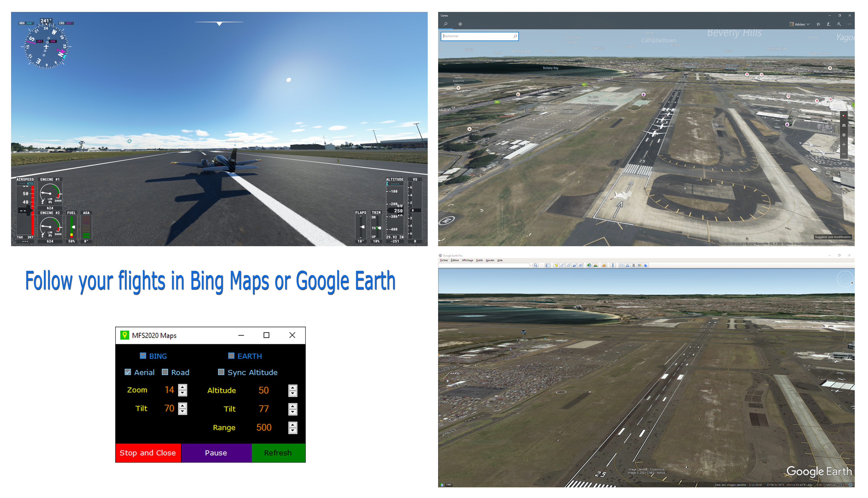
Task: Show my location target icon in Cartes
Action: click(x=844, y=135)
